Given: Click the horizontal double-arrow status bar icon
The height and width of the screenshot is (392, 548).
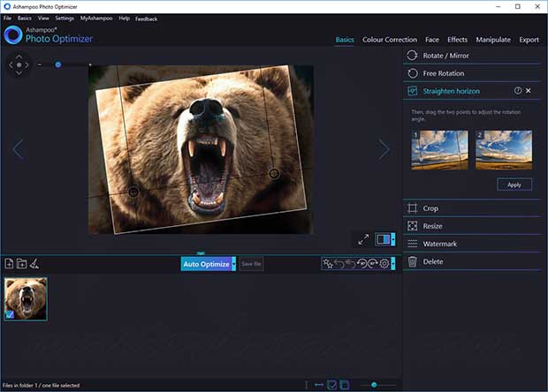Looking at the screenshot, I should click(319, 385).
